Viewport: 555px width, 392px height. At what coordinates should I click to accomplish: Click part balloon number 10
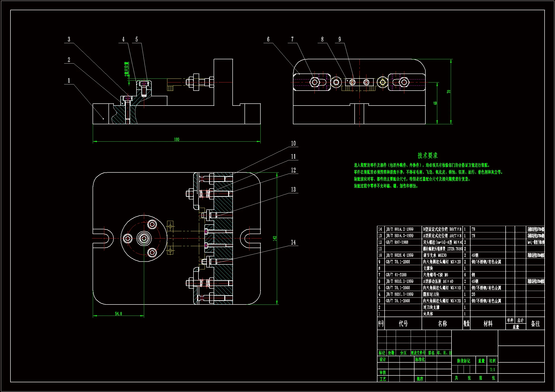[293, 143]
